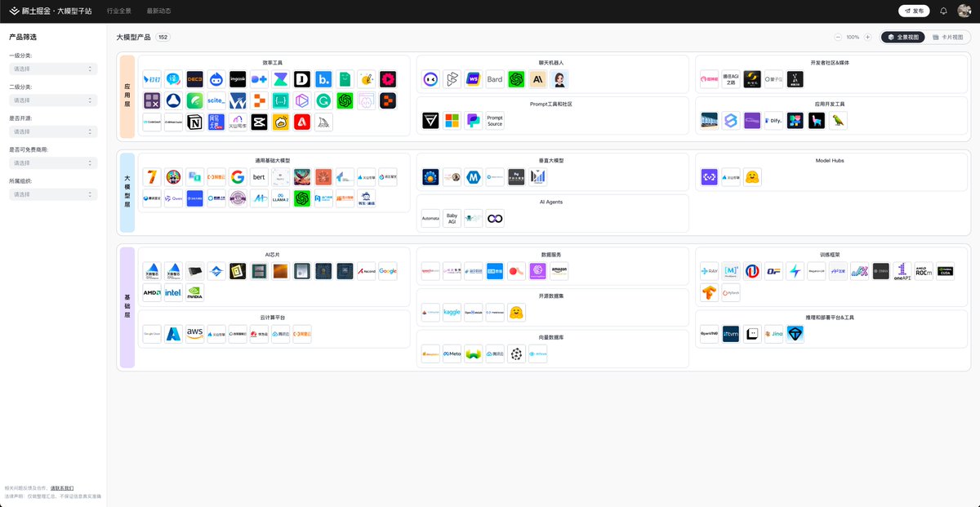Open the Anthropic A\ icon
The width and height of the screenshot is (980, 507).
point(537,79)
